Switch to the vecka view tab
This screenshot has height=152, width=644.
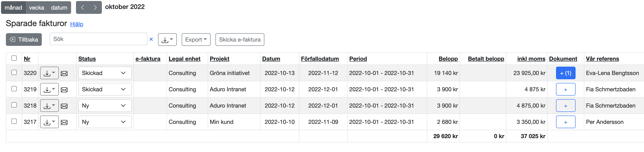(36, 8)
